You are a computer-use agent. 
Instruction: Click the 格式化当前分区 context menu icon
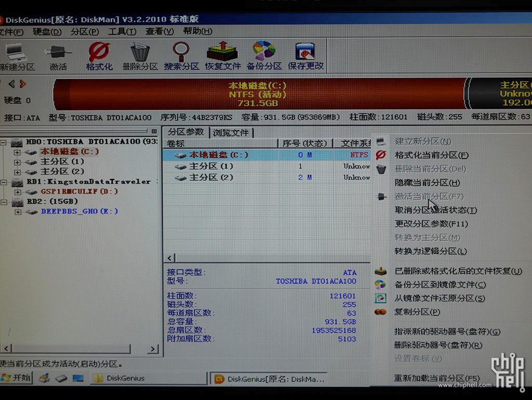(x=381, y=155)
